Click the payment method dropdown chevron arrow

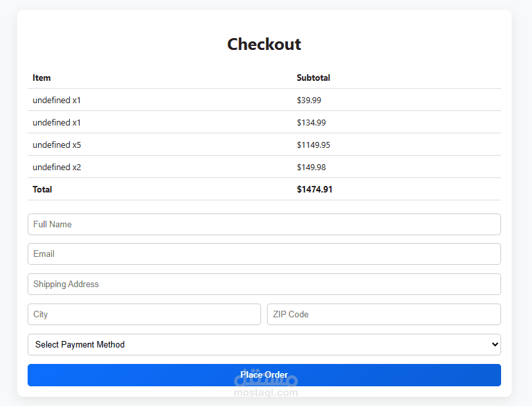tap(495, 344)
